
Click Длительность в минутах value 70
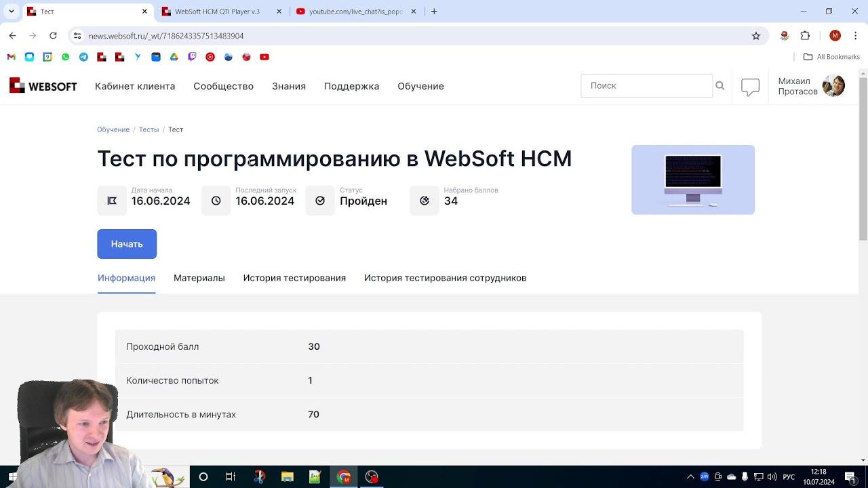(313, 414)
